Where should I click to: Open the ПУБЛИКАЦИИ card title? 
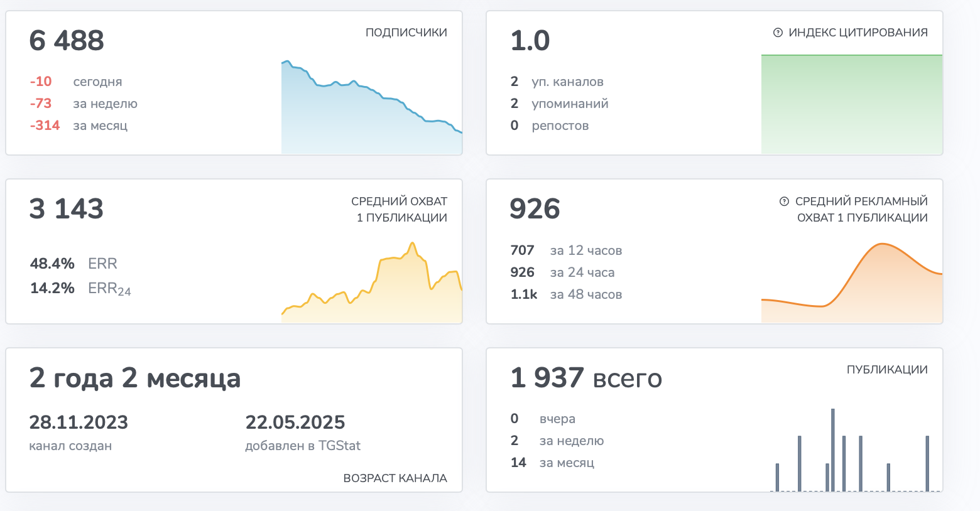click(x=886, y=370)
